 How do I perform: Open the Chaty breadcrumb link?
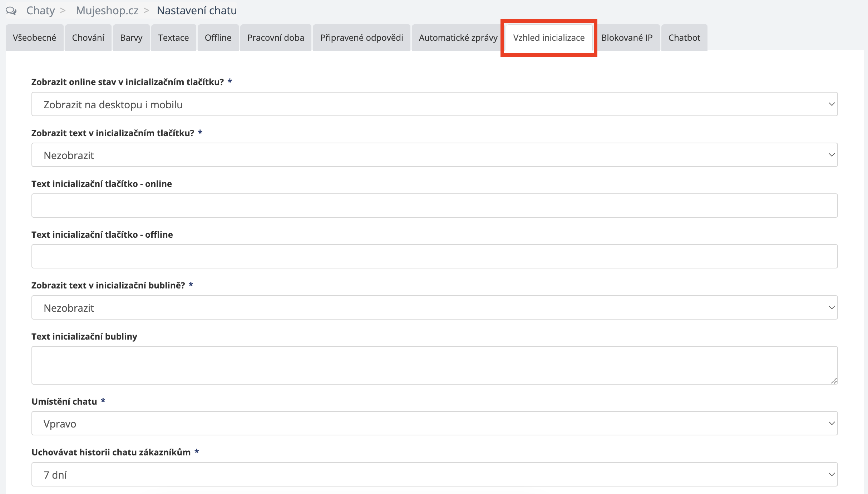tap(40, 11)
